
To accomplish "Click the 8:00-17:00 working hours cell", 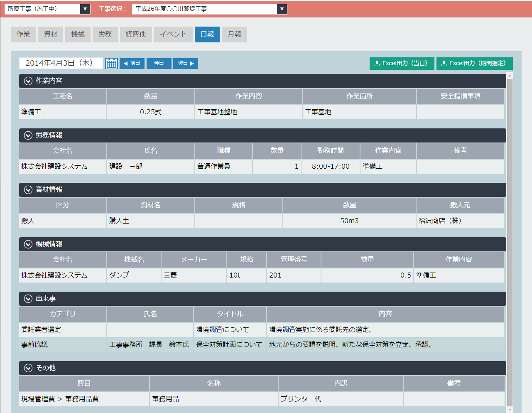I will 331,167.
